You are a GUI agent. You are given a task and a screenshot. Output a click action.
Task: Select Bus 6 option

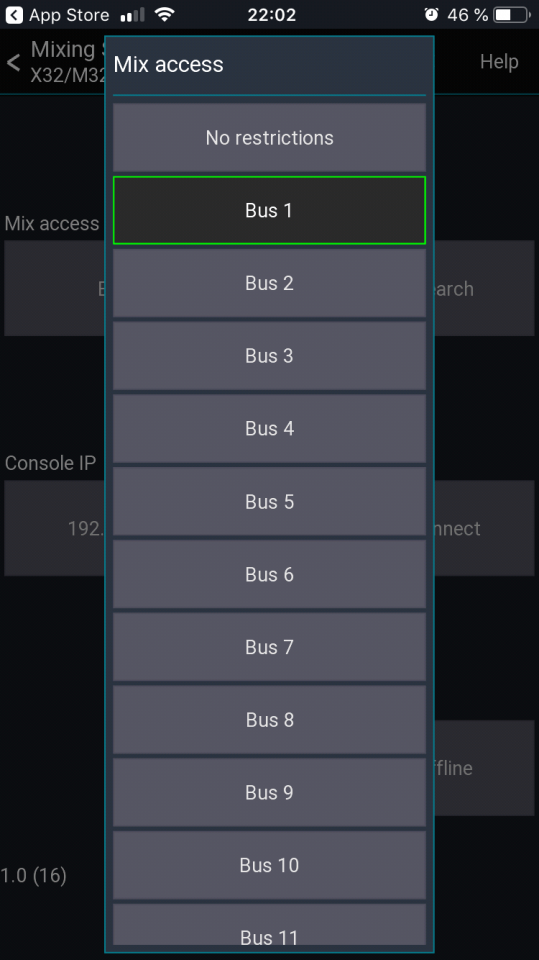tap(270, 574)
